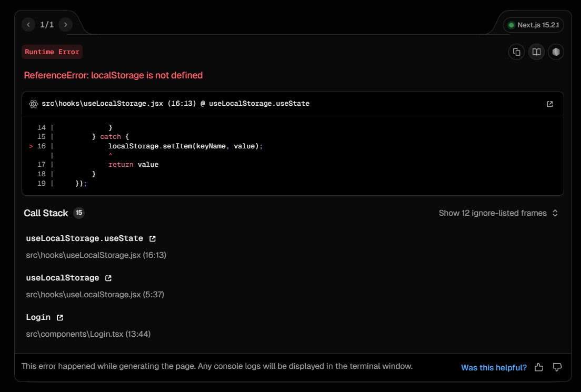
Task: Give a thumbs up to the error feedback
Action: pos(538,367)
